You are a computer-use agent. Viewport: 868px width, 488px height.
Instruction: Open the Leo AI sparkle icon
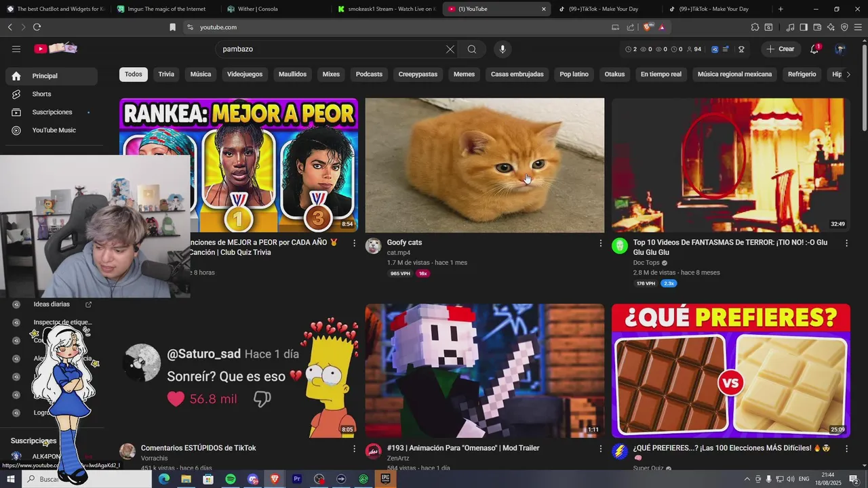(x=831, y=27)
